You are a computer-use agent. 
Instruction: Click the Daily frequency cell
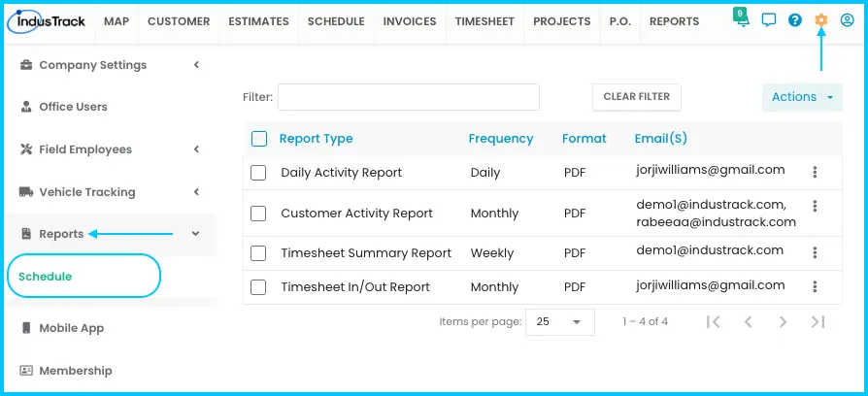click(x=485, y=173)
